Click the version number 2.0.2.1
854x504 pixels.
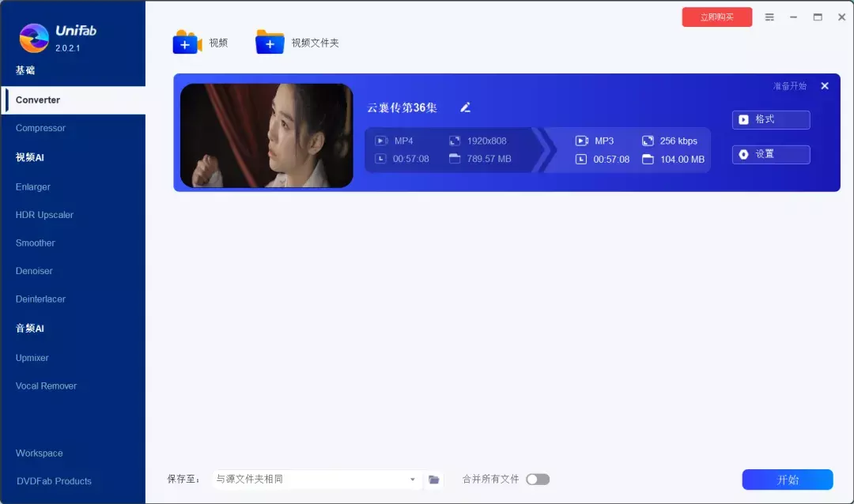tap(67, 48)
